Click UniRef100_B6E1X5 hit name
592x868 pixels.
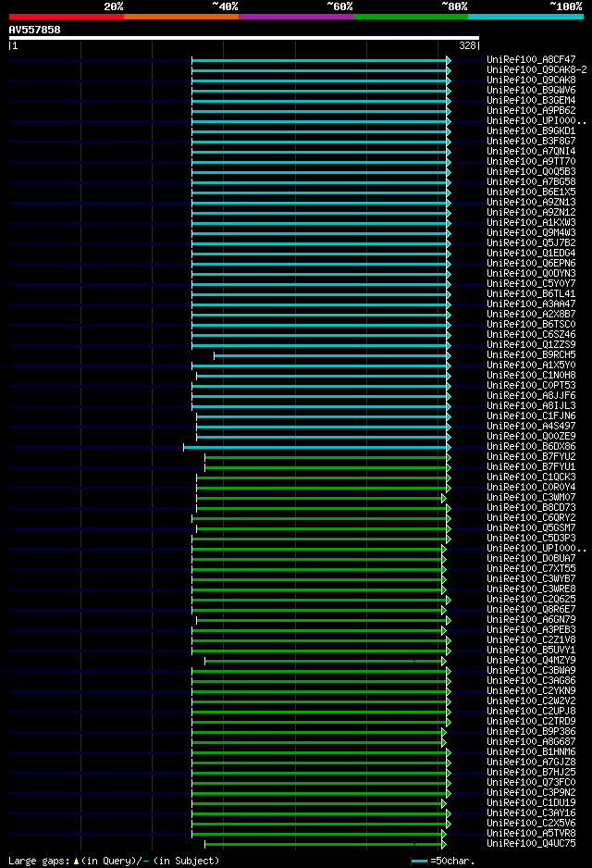click(531, 192)
